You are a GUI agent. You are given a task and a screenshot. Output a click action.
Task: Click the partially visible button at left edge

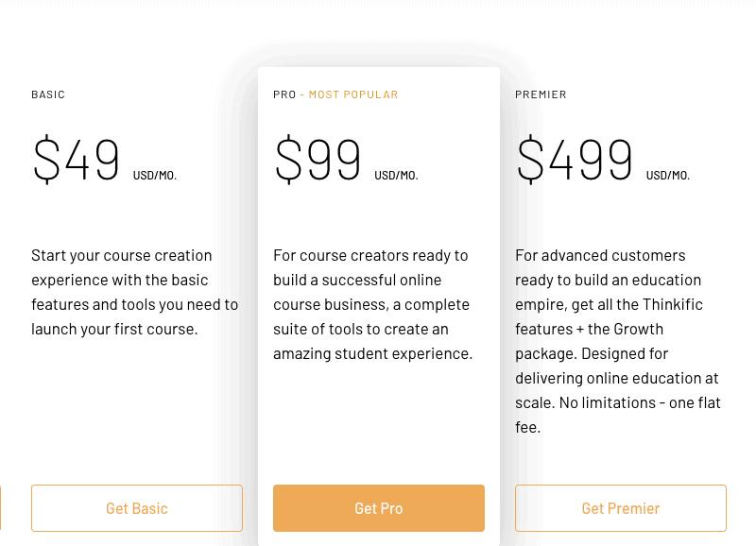pos(1,508)
